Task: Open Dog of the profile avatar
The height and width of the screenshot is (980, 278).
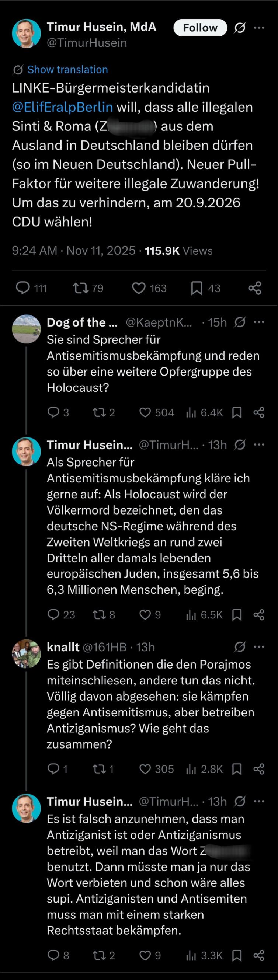Action: (26, 329)
